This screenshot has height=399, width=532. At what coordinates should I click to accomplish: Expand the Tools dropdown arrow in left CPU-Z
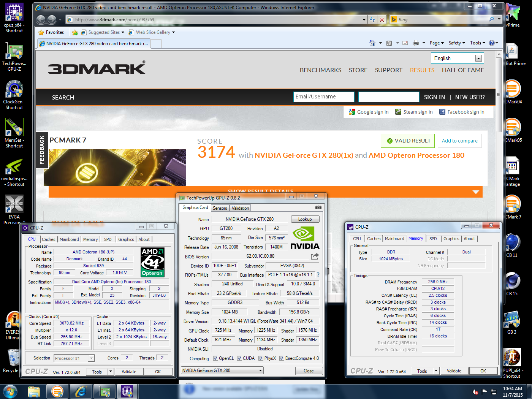[x=111, y=372]
